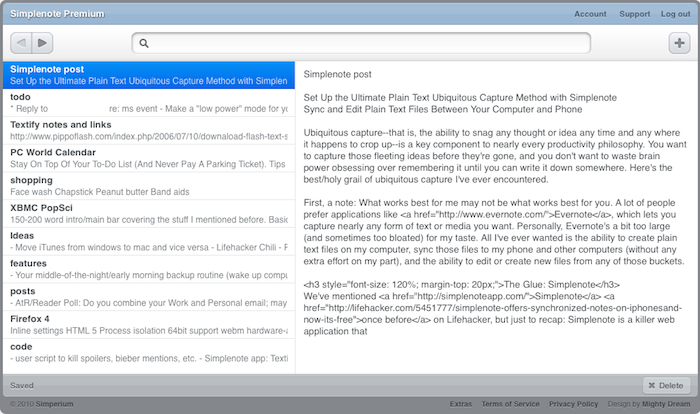Click the forward arrow navigation button
Screen dimensions: 700x414
42,43
